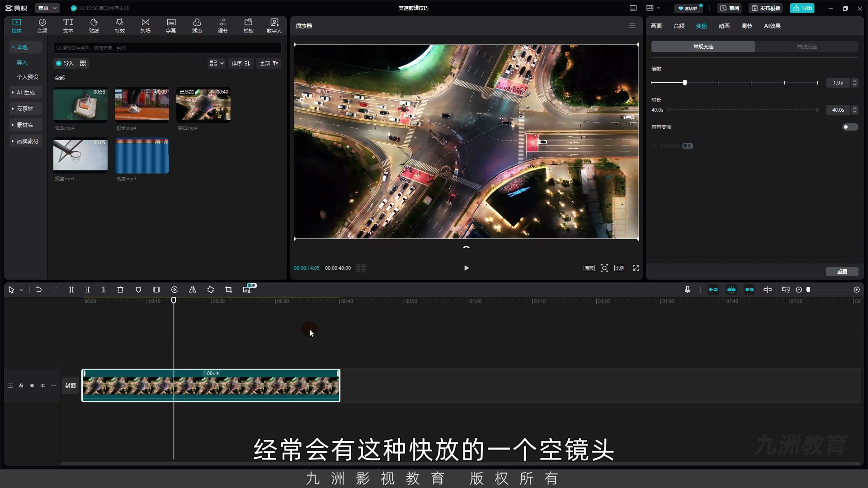Switch to the 动画 (Animation) tab

click(x=724, y=26)
